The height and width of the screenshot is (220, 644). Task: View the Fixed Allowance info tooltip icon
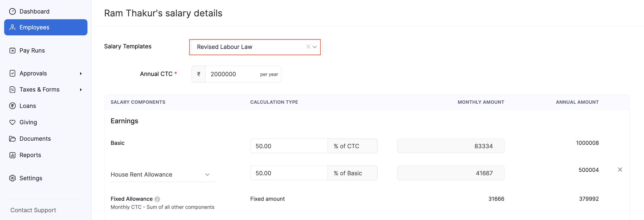tap(157, 199)
